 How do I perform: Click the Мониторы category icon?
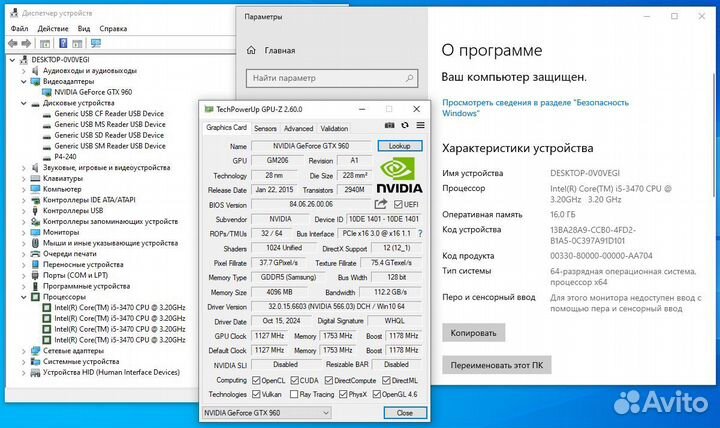35,232
